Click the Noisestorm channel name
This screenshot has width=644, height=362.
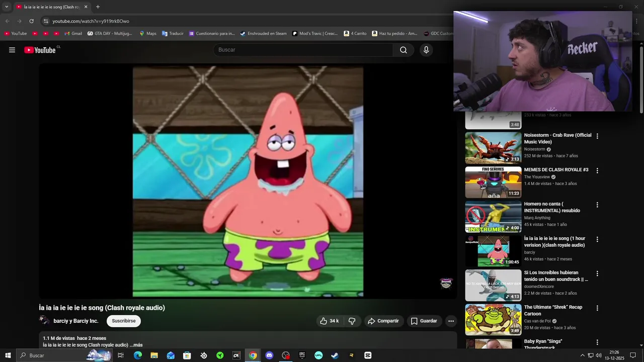tap(534, 149)
